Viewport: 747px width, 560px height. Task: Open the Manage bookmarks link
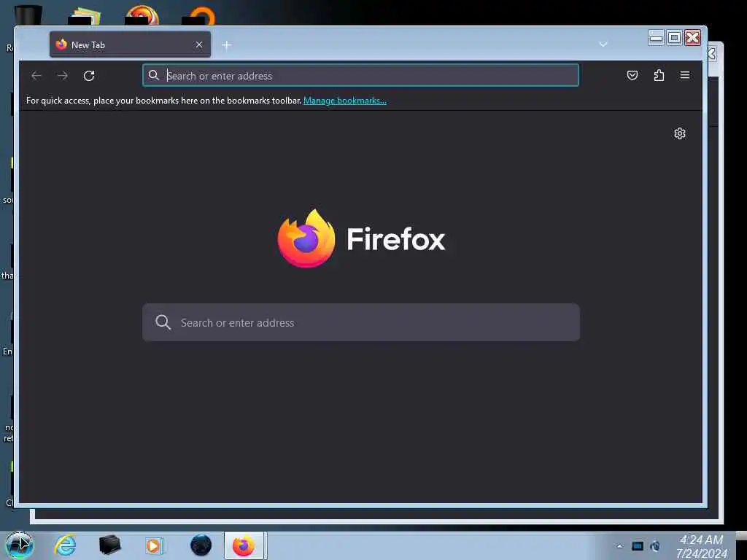pyautogui.click(x=345, y=101)
